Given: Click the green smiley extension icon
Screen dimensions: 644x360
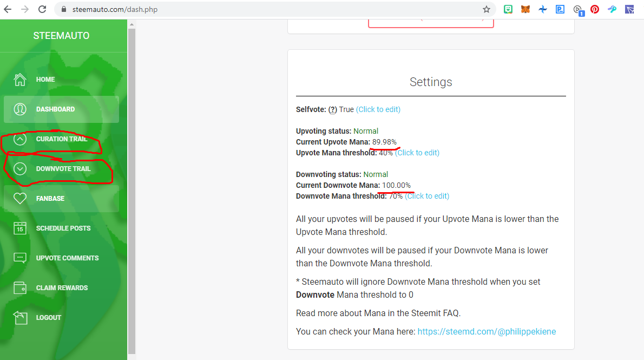Looking at the screenshot, I should coord(508,9).
